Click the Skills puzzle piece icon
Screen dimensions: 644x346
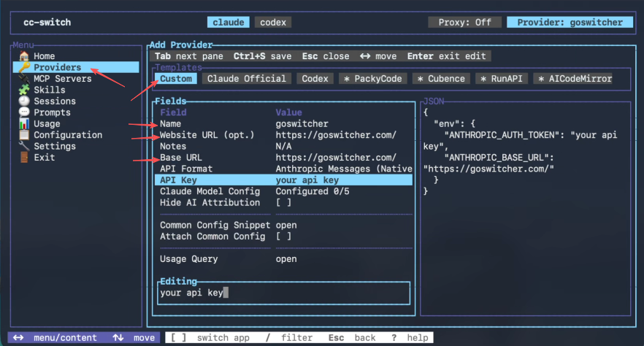point(24,90)
